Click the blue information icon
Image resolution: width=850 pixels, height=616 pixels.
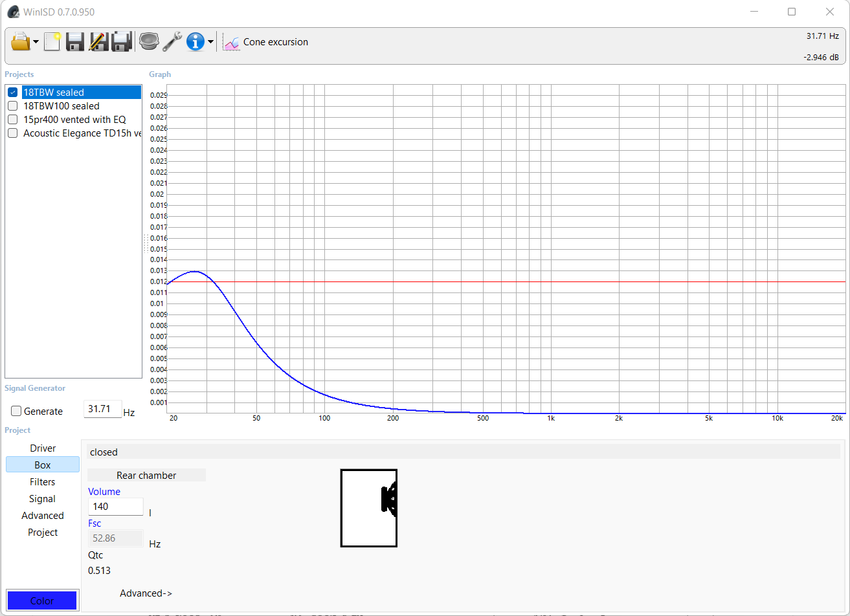point(196,42)
